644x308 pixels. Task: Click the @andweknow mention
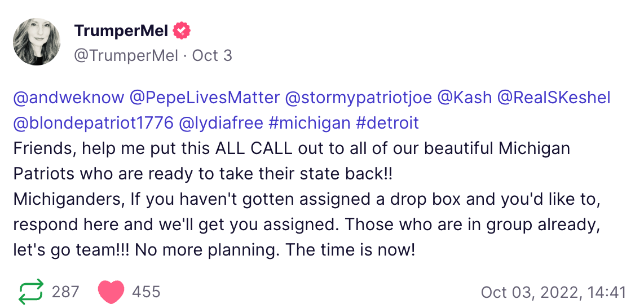click(x=68, y=98)
